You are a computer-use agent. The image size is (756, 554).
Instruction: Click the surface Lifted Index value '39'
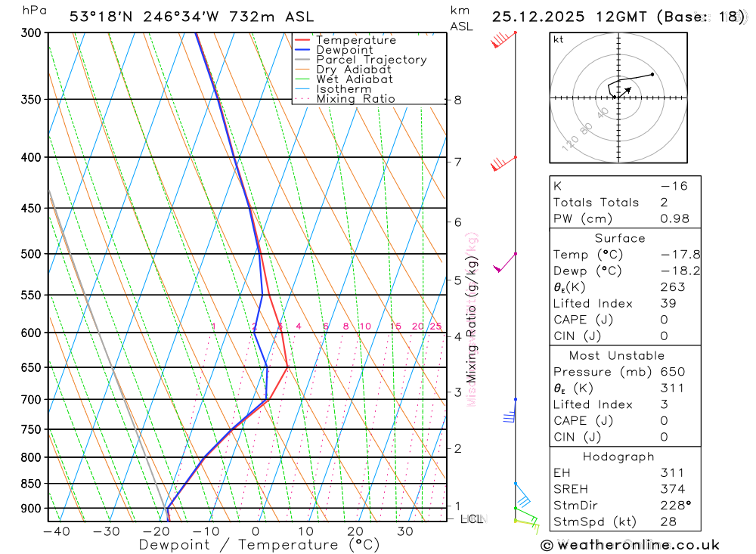(668, 304)
